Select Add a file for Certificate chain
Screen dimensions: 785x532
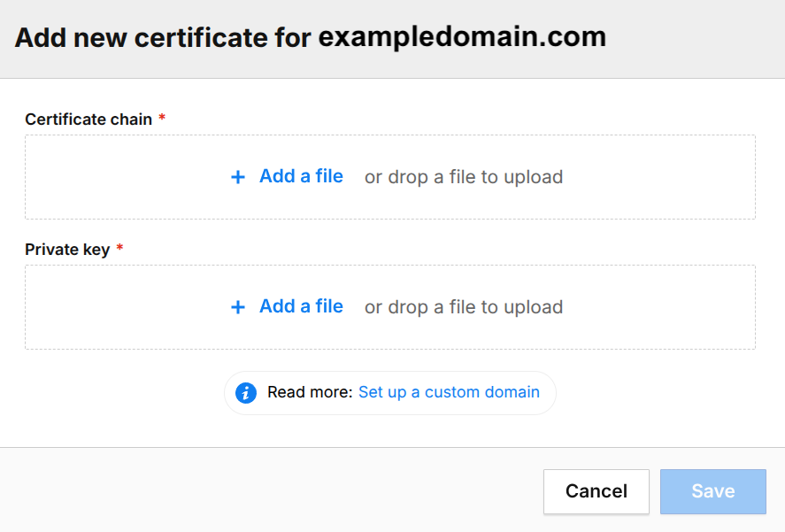click(301, 176)
